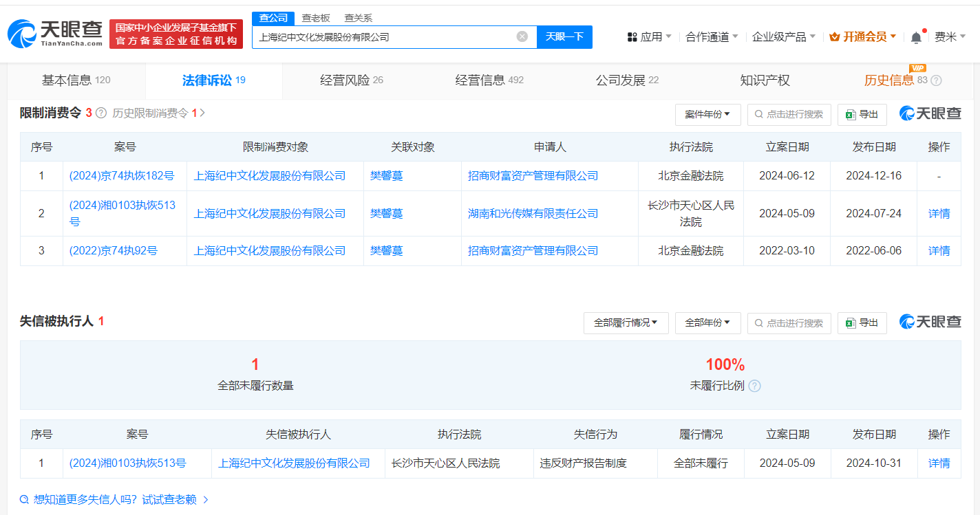Click 长沙市天心区人民法院 in 失信被执行人 table
This screenshot has width=980, height=515.
[446, 463]
